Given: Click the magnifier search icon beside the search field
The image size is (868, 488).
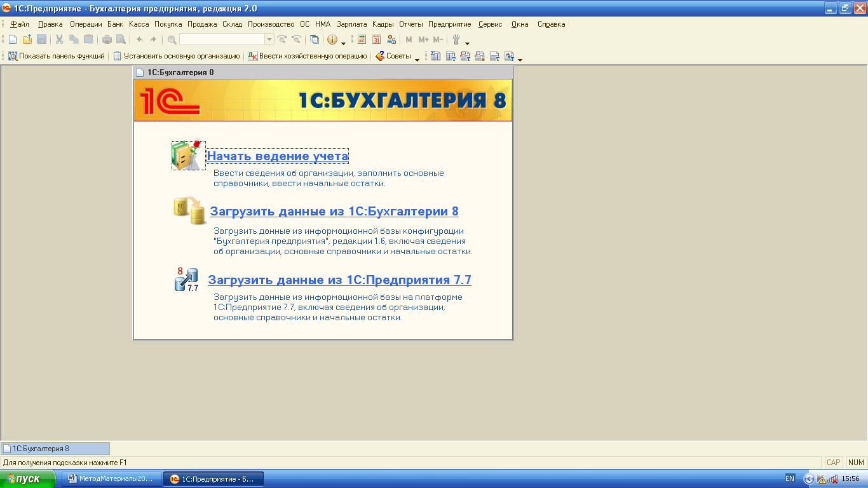Looking at the screenshot, I should pos(172,39).
